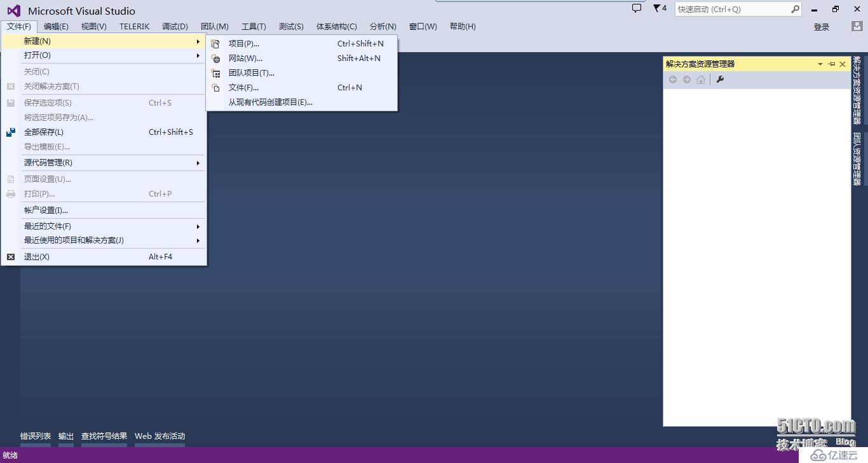Click the Visual Studio logo icon
The width and height of the screenshot is (868, 463).
tap(13, 11)
